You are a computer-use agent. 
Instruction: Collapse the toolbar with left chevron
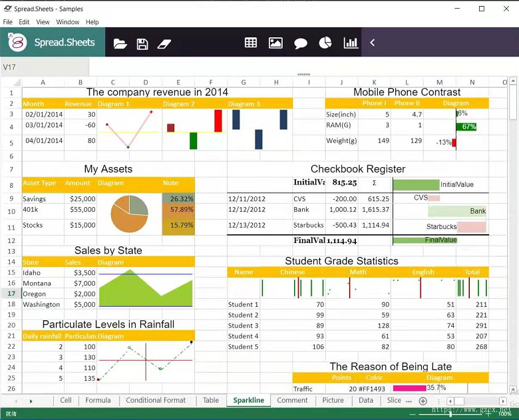pyautogui.click(x=372, y=43)
